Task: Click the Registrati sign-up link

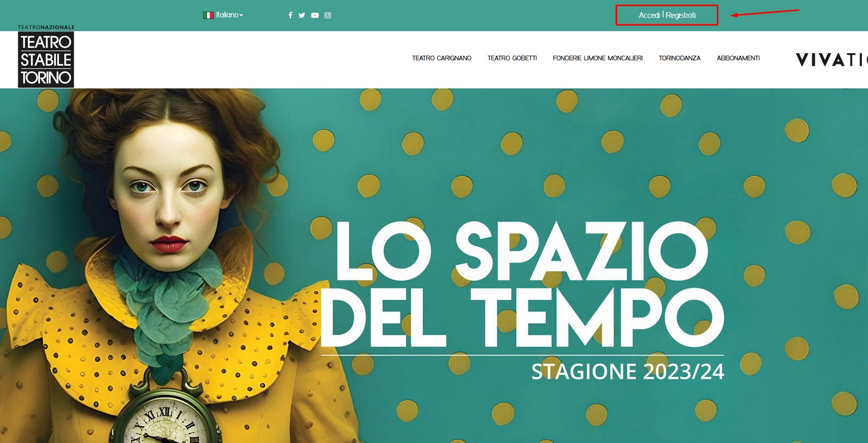Action: point(681,15)
